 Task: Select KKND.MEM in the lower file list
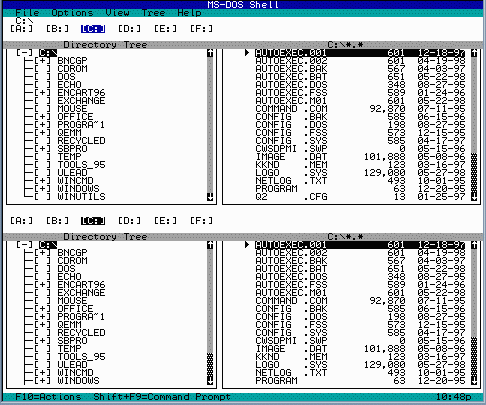pyautogui.click(x=360, y=357)
